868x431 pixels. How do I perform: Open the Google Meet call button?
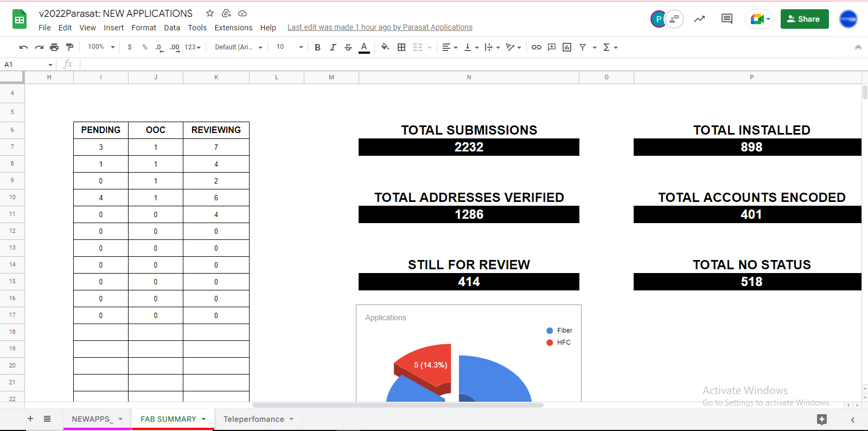pyautogui.click(x=759, y=19)
